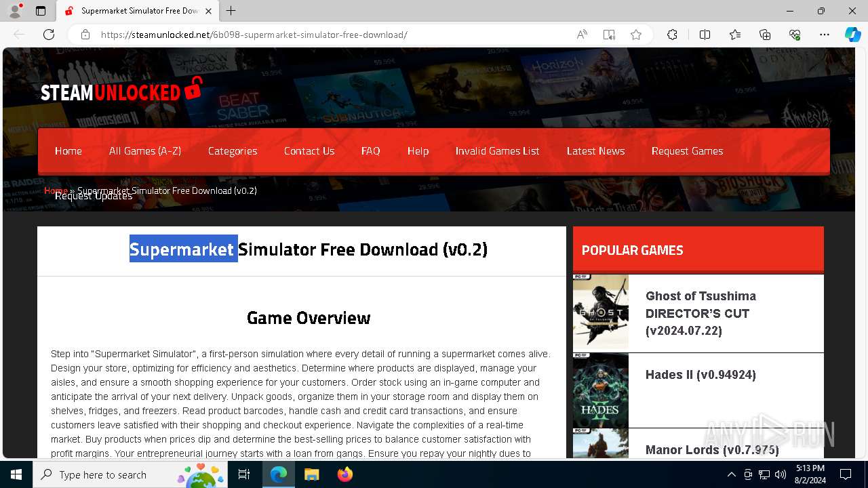Screen dimensions: 868x488
Task: Launch Firefox from taskbar
Action: (x=344, y=474)
